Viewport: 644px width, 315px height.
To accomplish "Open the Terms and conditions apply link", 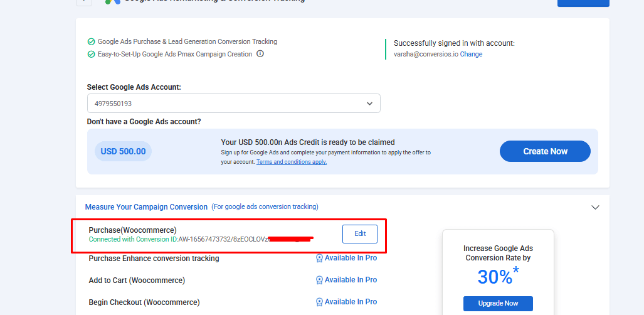I will click(292, 162).
